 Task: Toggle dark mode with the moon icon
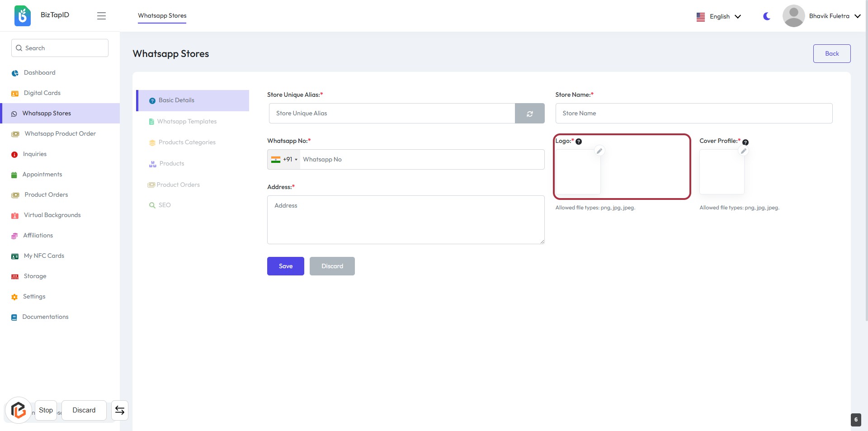[767, 16]
